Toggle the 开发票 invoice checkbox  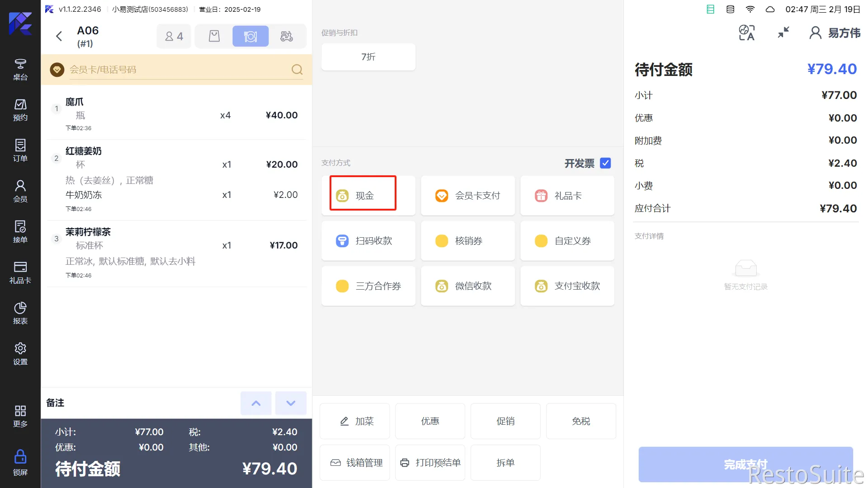coord(605,163)
